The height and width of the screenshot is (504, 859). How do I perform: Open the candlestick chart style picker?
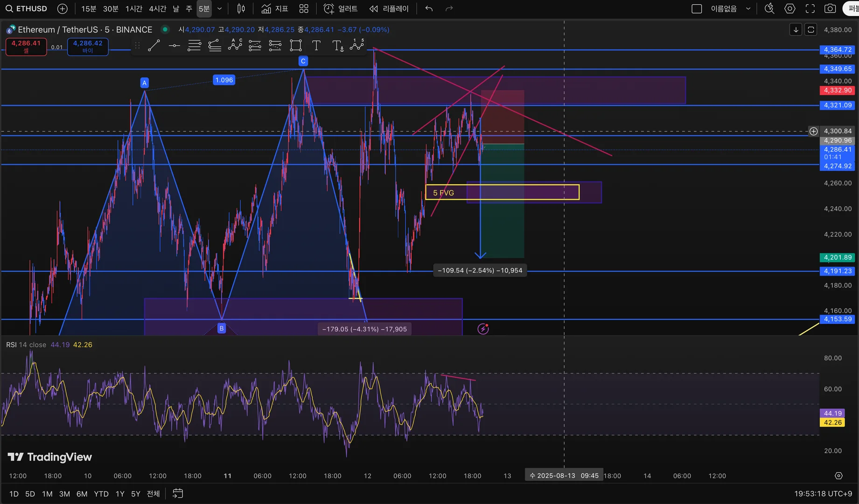point(241,8)
